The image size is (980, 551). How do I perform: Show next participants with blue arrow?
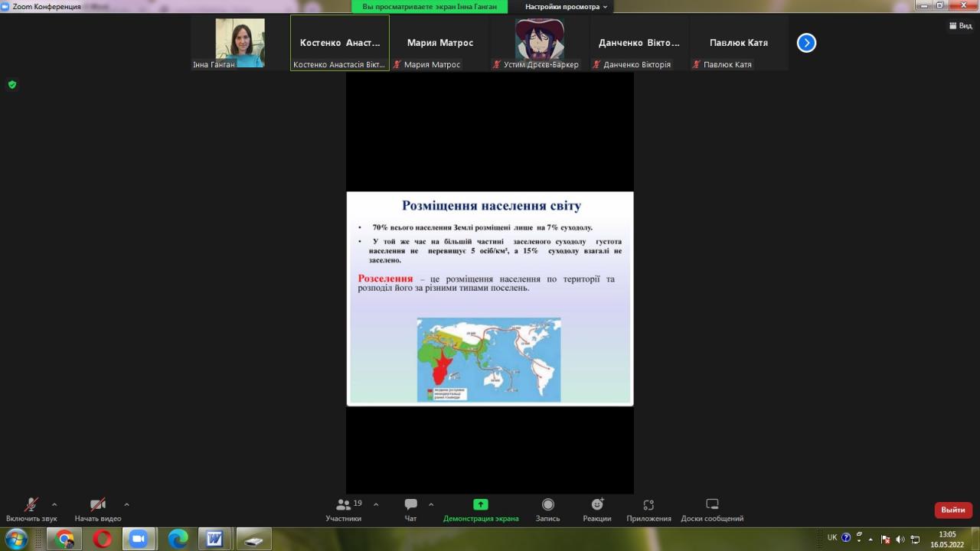pos(806,43)
